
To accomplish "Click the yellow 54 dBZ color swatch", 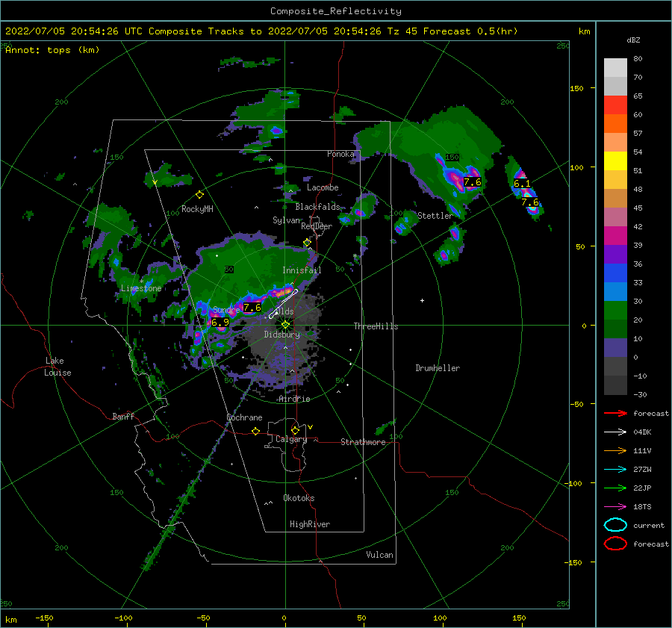I will 615,161.
